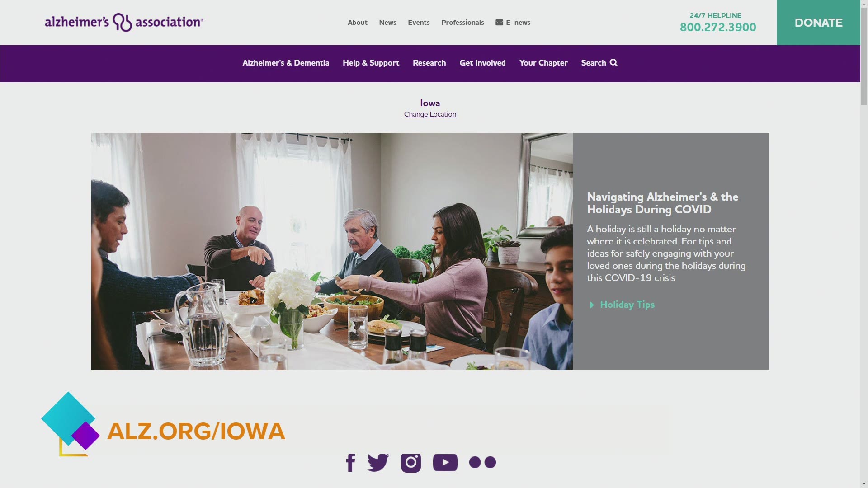Open the Professionals menu item
The width and height of the screenshot is (868, 488).
(x=462, y=22)
